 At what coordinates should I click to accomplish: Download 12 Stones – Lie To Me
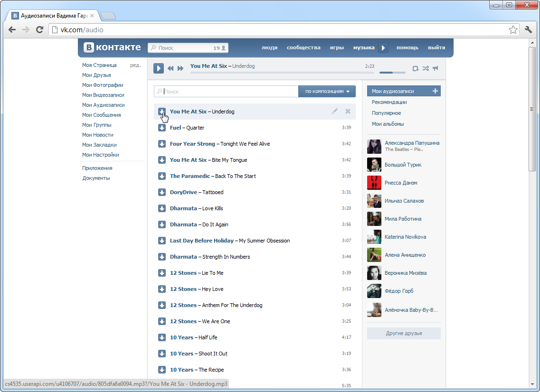(x=162, y=273)
